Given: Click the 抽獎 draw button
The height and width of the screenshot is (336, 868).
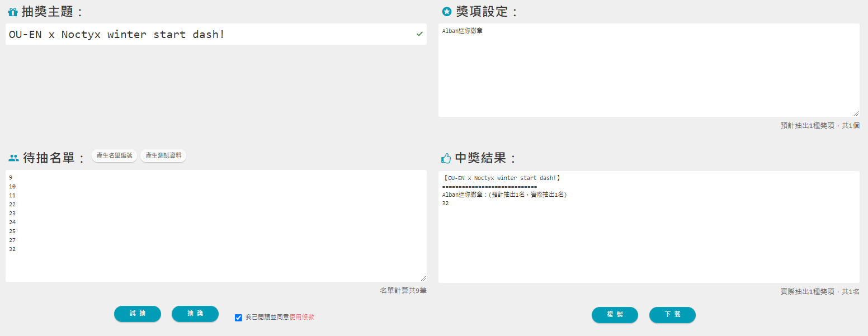Looking at the screenshot, I should pyautogui.click(x=195, y=314).
